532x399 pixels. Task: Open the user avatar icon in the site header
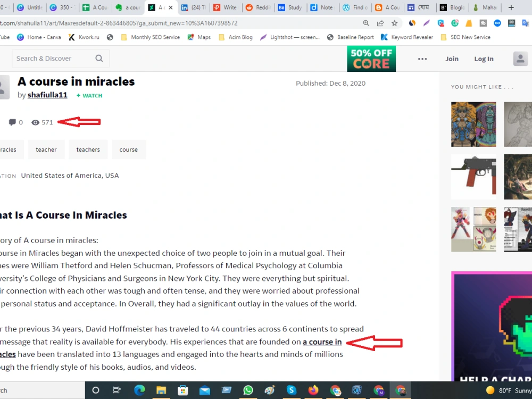(520, 59)
